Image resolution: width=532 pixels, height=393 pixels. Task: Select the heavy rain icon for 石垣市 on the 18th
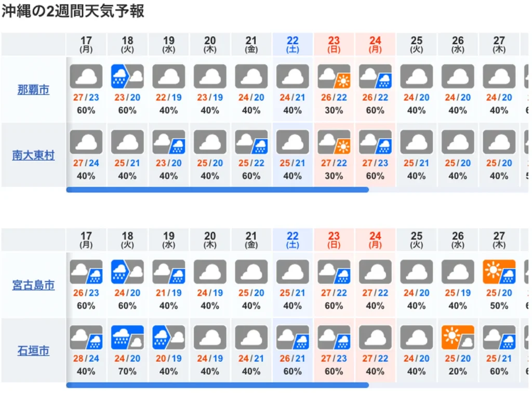127,337
